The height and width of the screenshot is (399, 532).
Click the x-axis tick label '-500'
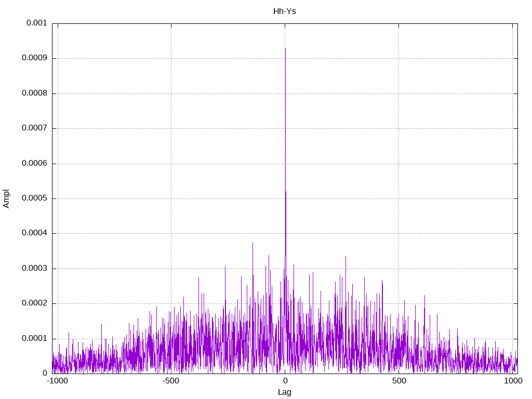coord(170,381)
